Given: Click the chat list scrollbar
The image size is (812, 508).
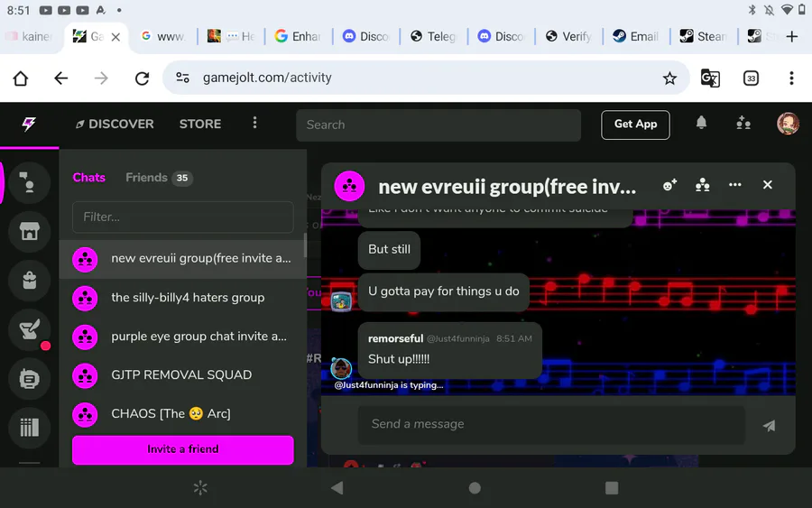Looking at the screenshot, I should tap(305, 245).
